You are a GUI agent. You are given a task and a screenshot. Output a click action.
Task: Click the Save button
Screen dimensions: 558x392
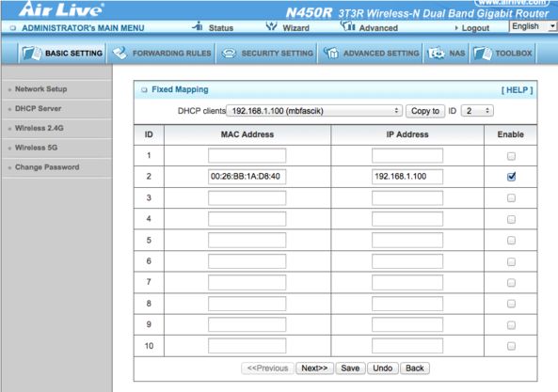coord(350,368)
